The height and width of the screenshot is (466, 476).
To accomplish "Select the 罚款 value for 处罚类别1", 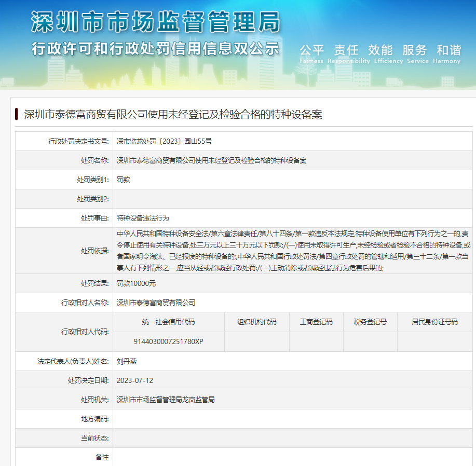I will [x=124, y=180].
